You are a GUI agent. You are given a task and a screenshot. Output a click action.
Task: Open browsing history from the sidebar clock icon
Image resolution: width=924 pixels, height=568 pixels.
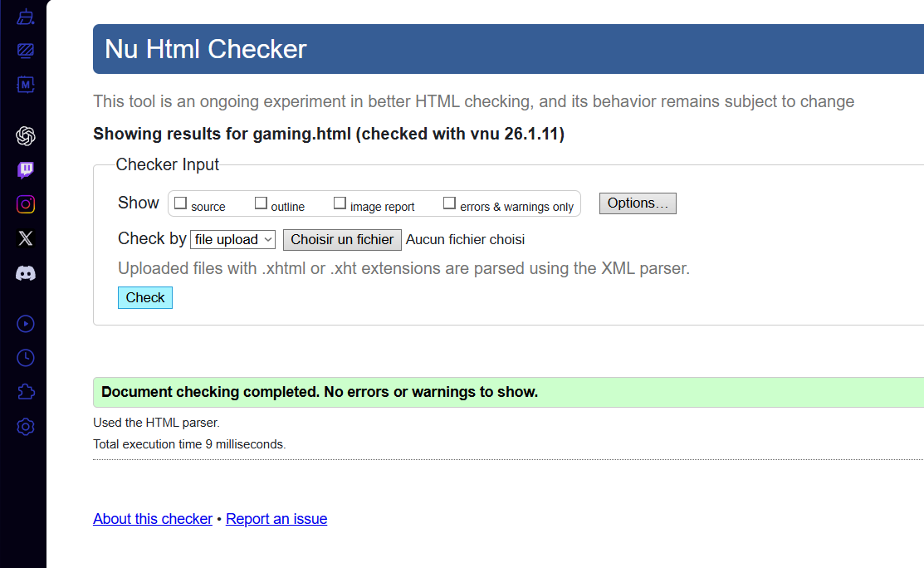tap(26, 358)
